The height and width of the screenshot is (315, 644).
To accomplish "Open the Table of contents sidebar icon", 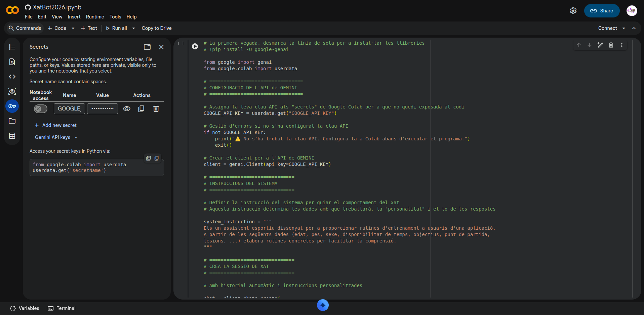I will pyautogui.click(x=12, y=47).
